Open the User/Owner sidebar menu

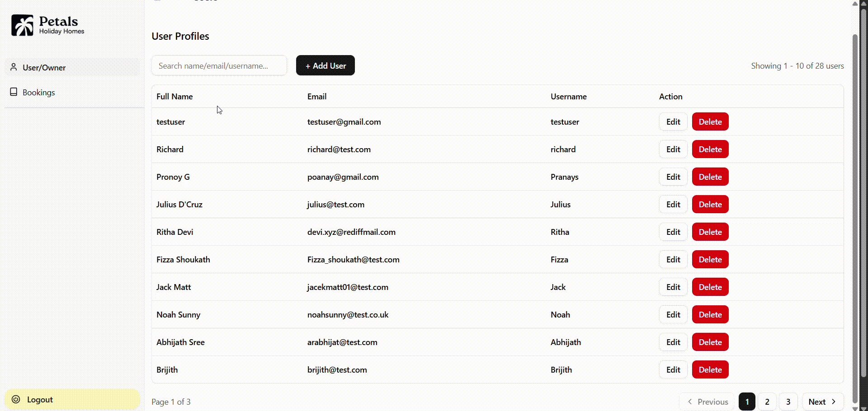44,68
